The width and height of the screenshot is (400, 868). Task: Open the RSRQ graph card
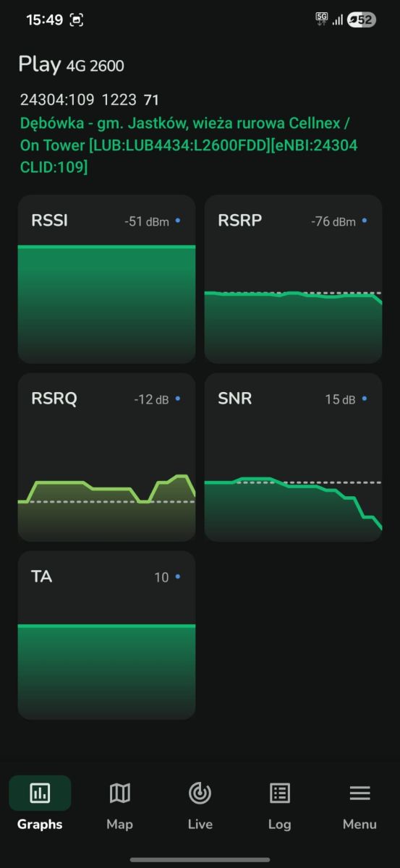pos(106,457)
